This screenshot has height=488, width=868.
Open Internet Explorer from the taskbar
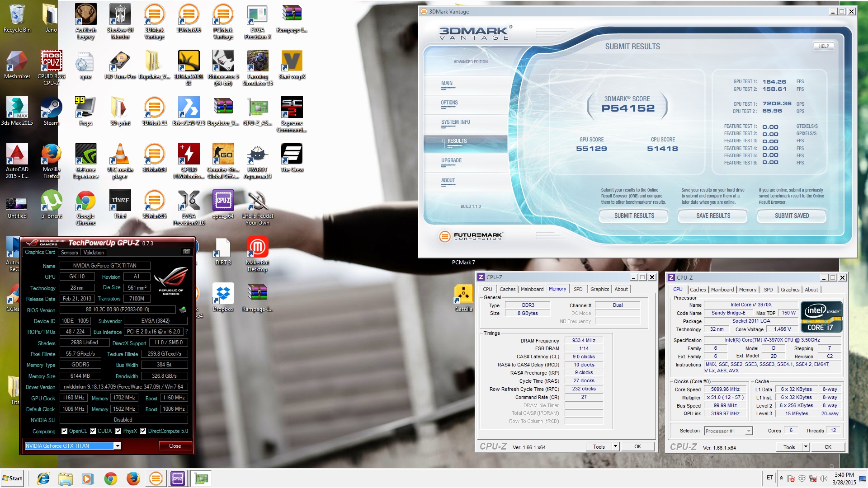tap(43, 479)
